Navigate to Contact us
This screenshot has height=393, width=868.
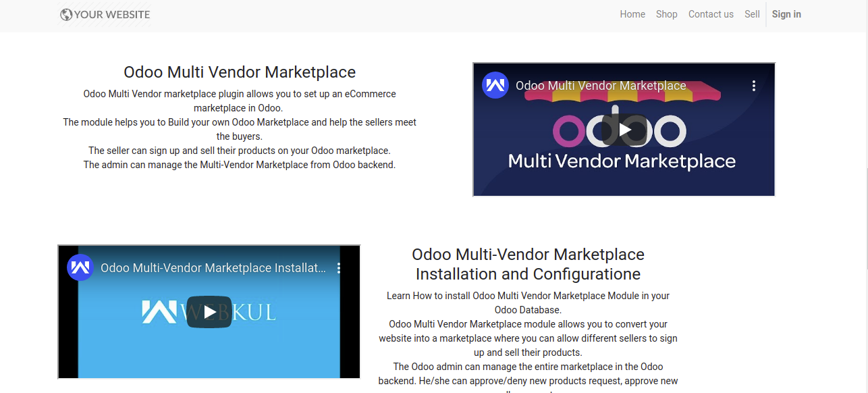tap(711, 14)
